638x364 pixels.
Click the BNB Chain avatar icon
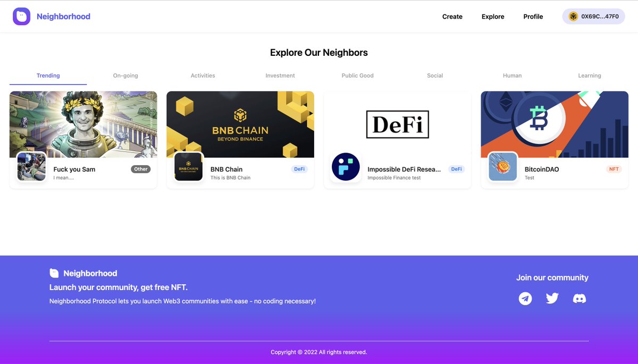tap(189, 167)
